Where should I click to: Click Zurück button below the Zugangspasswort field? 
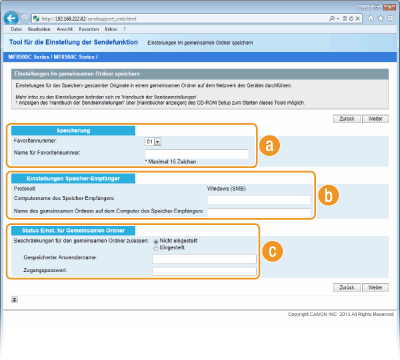click(x=347, y=287)
